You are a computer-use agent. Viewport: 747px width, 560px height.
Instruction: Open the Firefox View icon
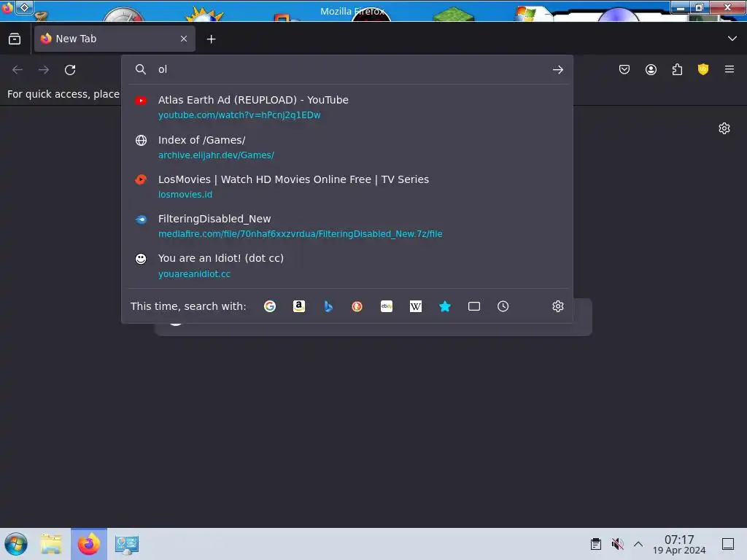click(x=15, y=39)
